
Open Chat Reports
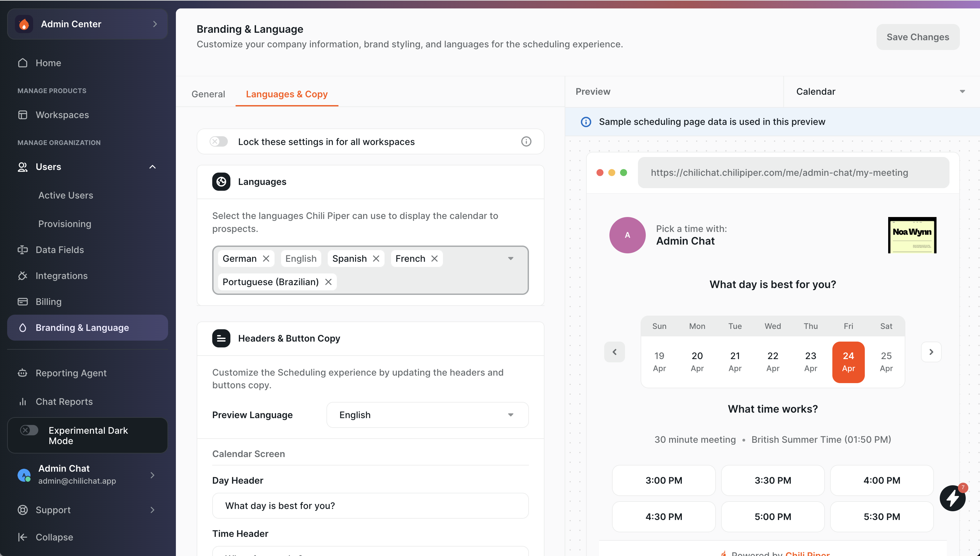click(x=64, y=401)
